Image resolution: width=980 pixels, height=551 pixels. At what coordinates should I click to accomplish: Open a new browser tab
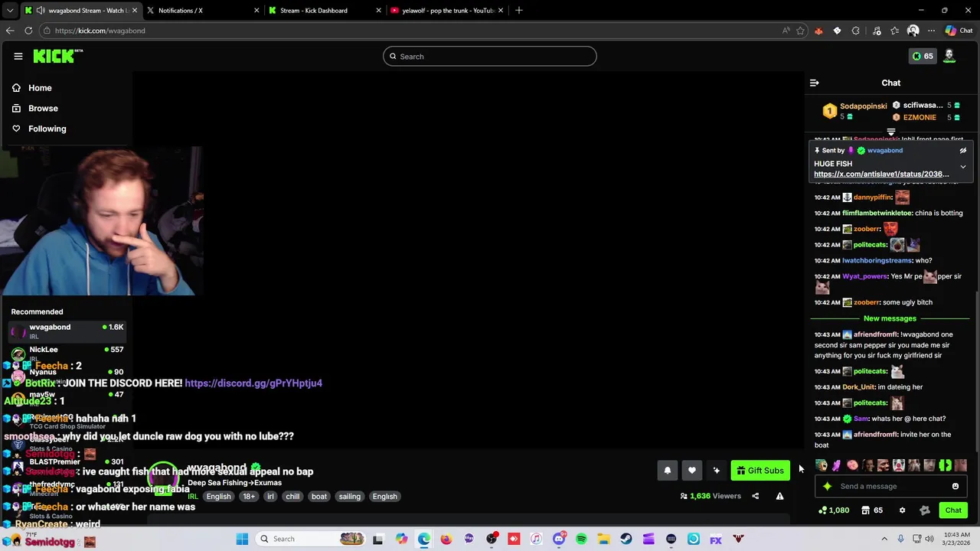(519, 11)
